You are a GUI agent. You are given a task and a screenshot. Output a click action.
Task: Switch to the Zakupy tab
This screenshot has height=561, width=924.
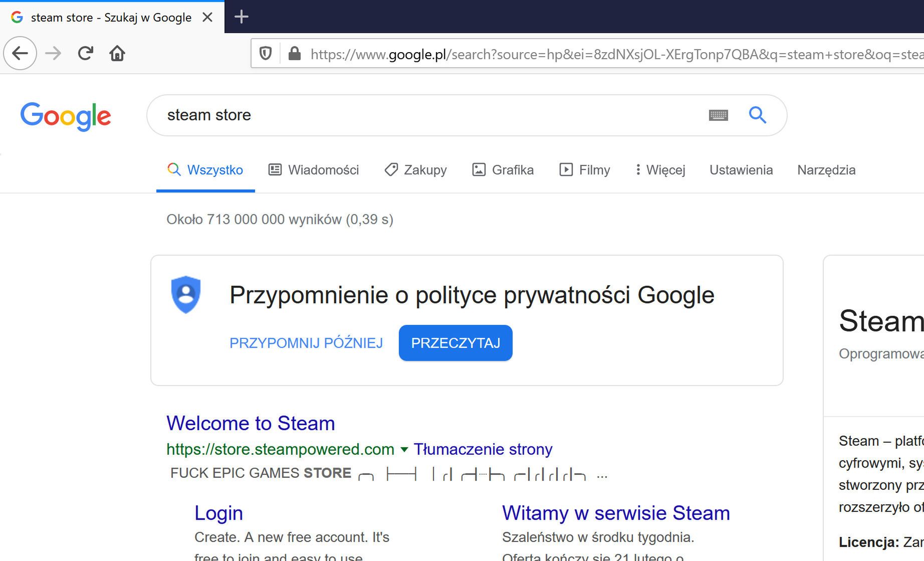[x=415, y=170]
